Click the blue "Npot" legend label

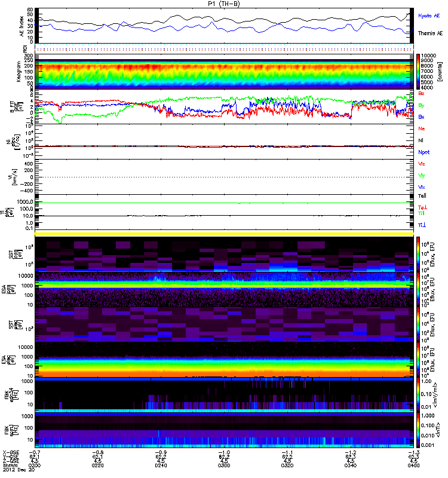[424, 152]
